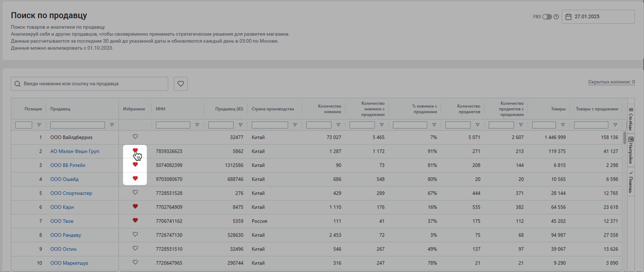The height and width of the screenshot is (272, 644).
Task: Open seller ООО Спортмастер
Action: pos(71,193)
